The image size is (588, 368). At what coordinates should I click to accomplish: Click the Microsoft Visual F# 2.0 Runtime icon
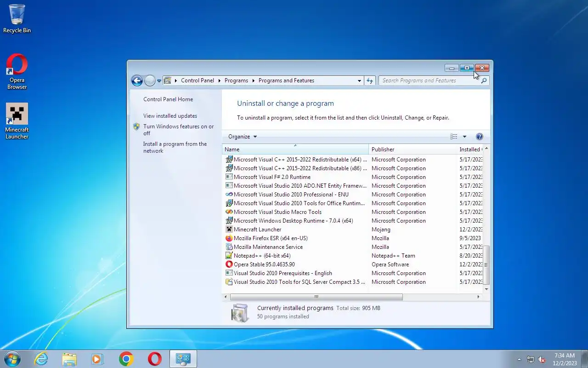229,177
